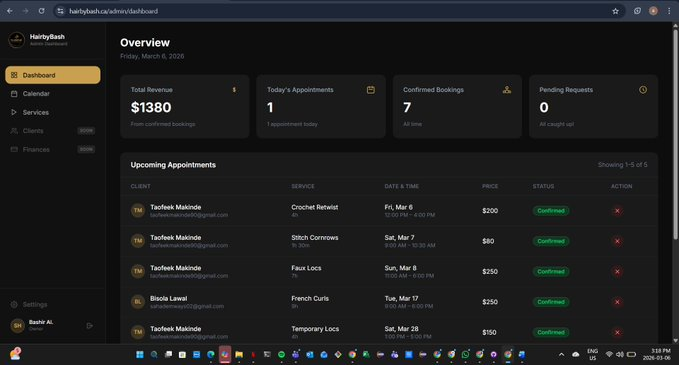Screen dimensions: 679x365
Task: Click the browser back arrow
Action: [10, 11]
